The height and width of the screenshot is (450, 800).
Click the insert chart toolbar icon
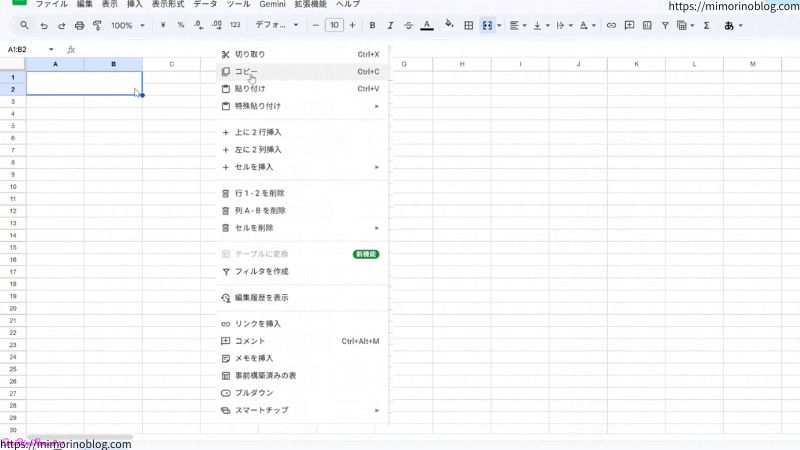click(x=647, y=25)
